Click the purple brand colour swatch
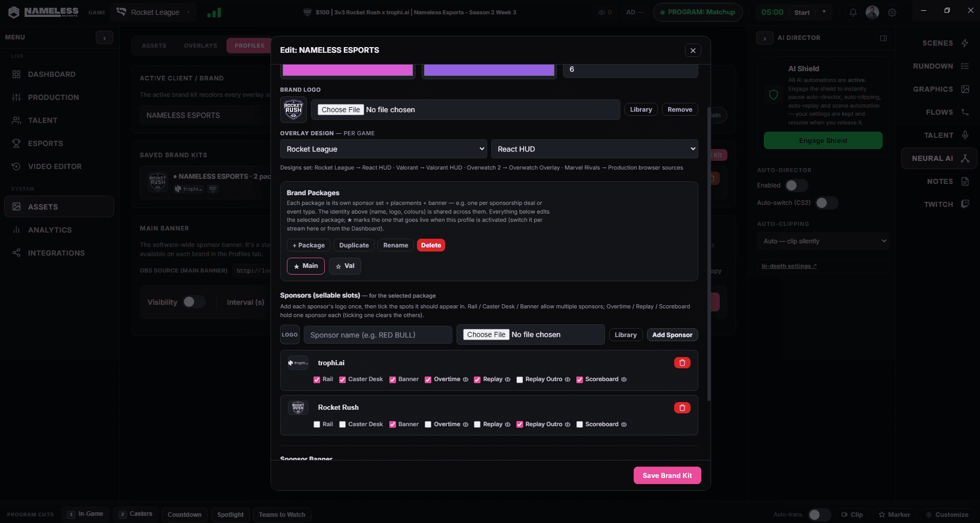980x523 pixels. click(x=489, y=70)
